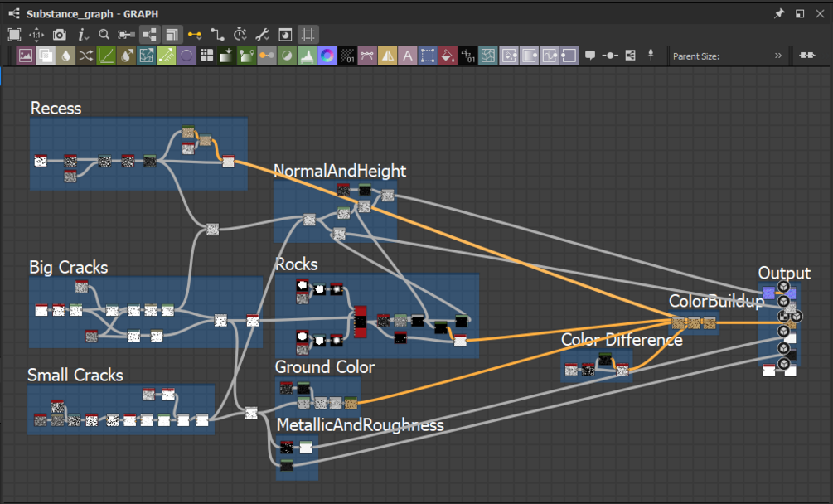Select the SVG bezier node icon
Viewport: 833px width, 504px height.
pyautogui.click(x=368, y=56)
